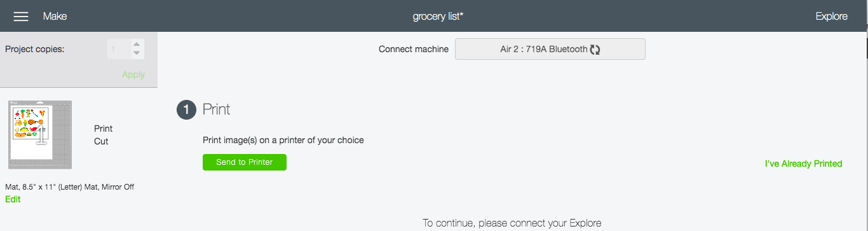Select the step 1 circle icon
This screenshot has height=231, width=868.
(186, 110)
